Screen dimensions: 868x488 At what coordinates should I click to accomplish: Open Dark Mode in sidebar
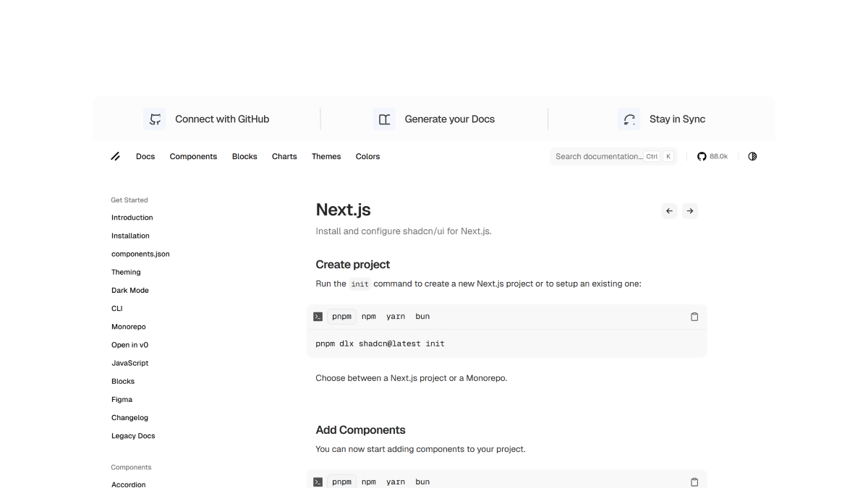(x=130, y=290)
